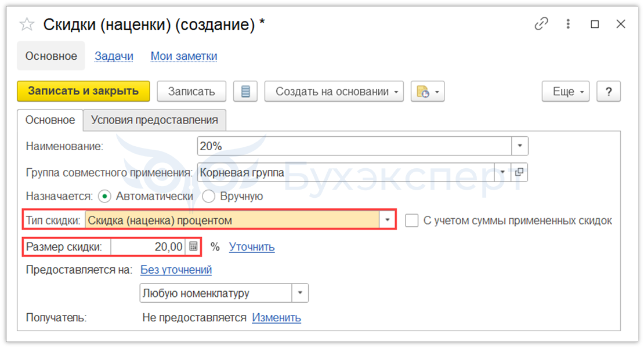Open the more actions vertical dots menu
Viewport: 644px width, 348px height.
[569, 24]
